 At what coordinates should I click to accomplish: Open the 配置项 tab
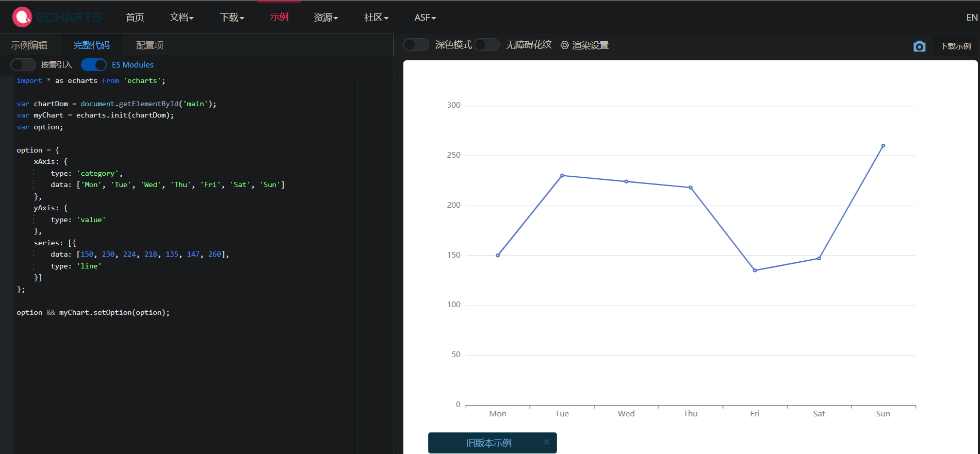click(x=150, y=45)
